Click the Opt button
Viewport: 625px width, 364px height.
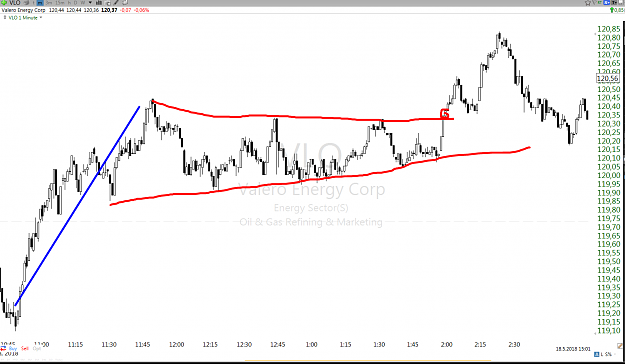pyautogui.click(x=37, y=348)
